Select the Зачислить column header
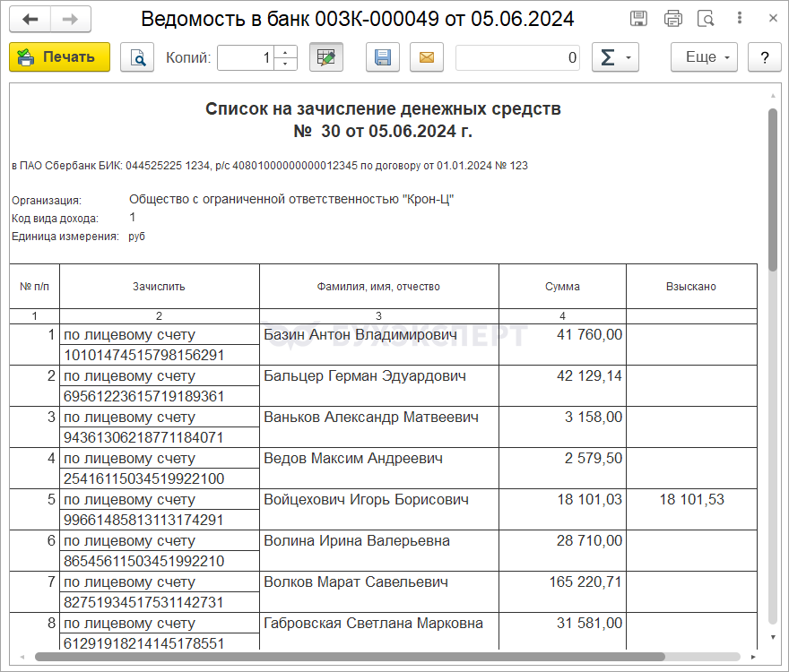The height and width of the screenshot is (672, 789). [159, 286]
